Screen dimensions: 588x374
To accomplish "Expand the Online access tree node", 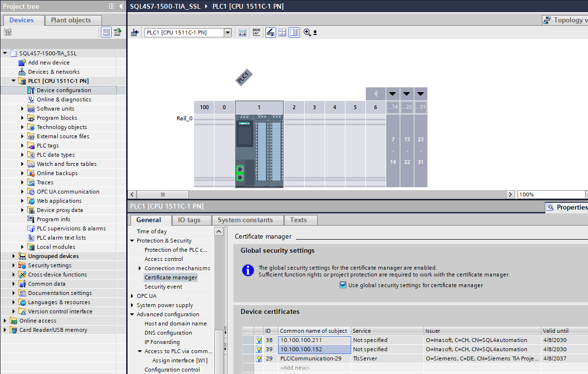I will 5,321.
